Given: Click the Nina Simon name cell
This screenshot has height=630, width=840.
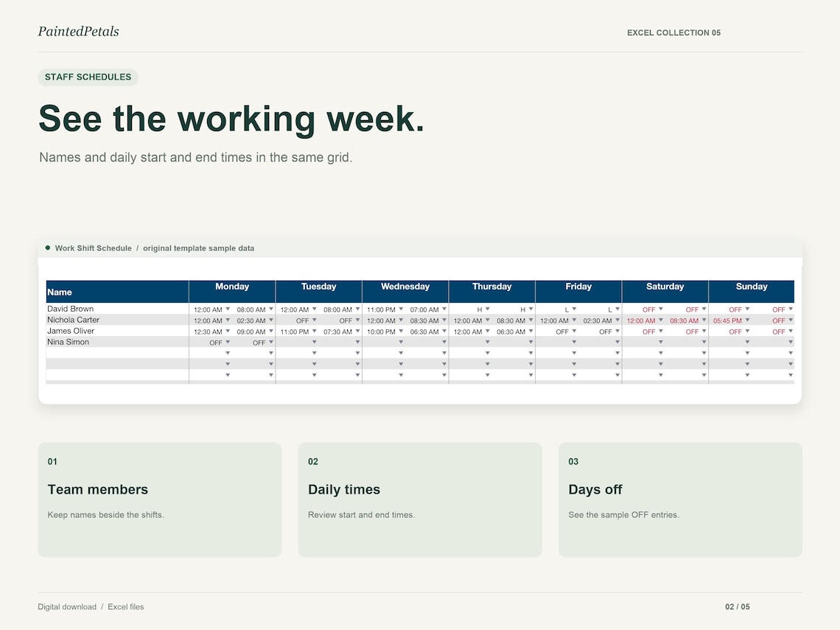Looking at the screenshot, I should click(x=117, y=342).
